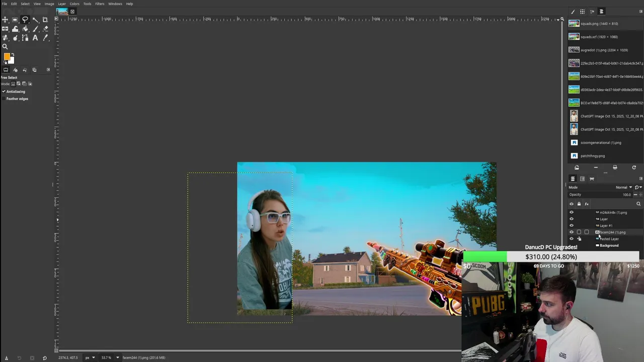Toggle the Antialiasing checkbox
The height and width of the screenshot is (362, 644).
(4, 92)
